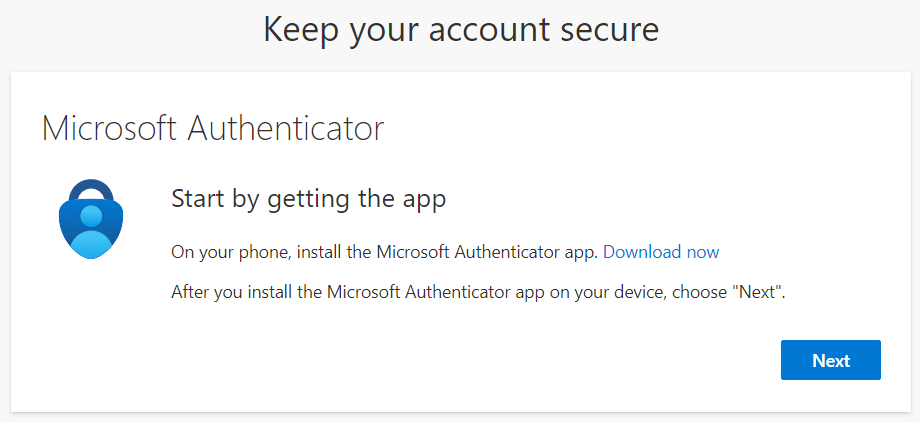This screenshot has height=423, width=921.
Task: Open the Download now link
Action: pyautogui.click(x=661, y=252)
